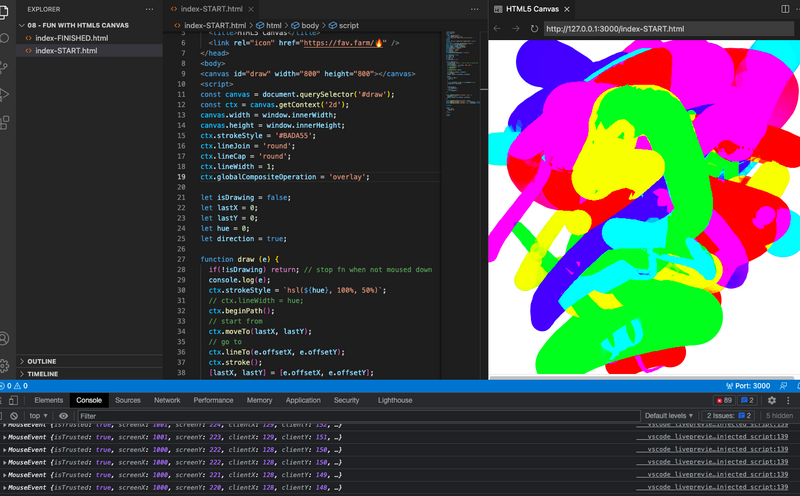Click the live expression eye icon in console

(x=64, y=416)
